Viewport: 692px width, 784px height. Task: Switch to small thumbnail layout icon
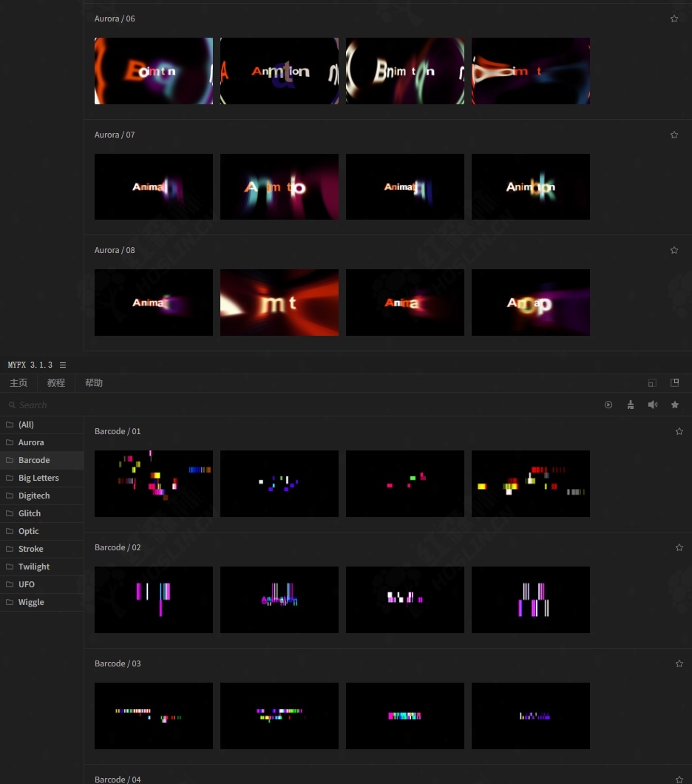[x=652, y=383]
